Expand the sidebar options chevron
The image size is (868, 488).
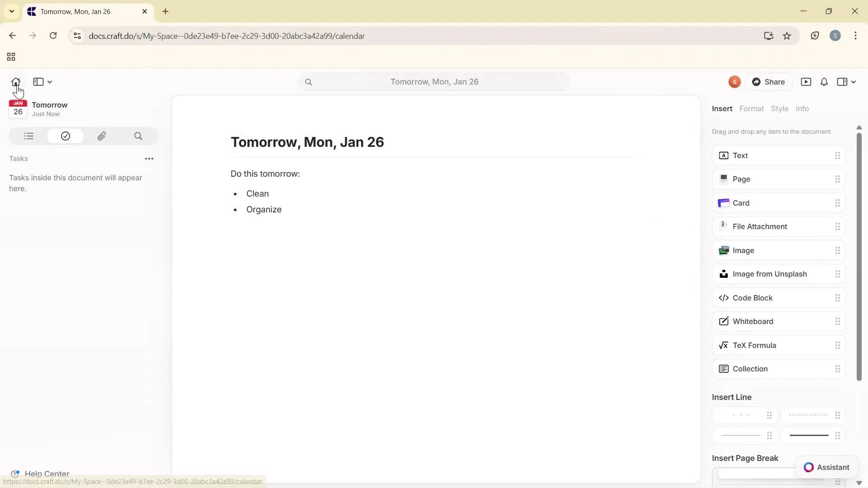pos(50,82)
